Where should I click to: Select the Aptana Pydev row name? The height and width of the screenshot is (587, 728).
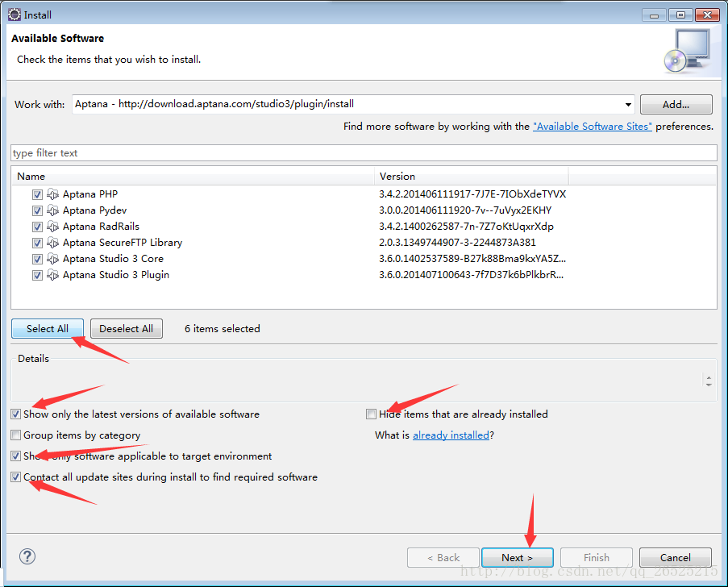click(94, 210)
